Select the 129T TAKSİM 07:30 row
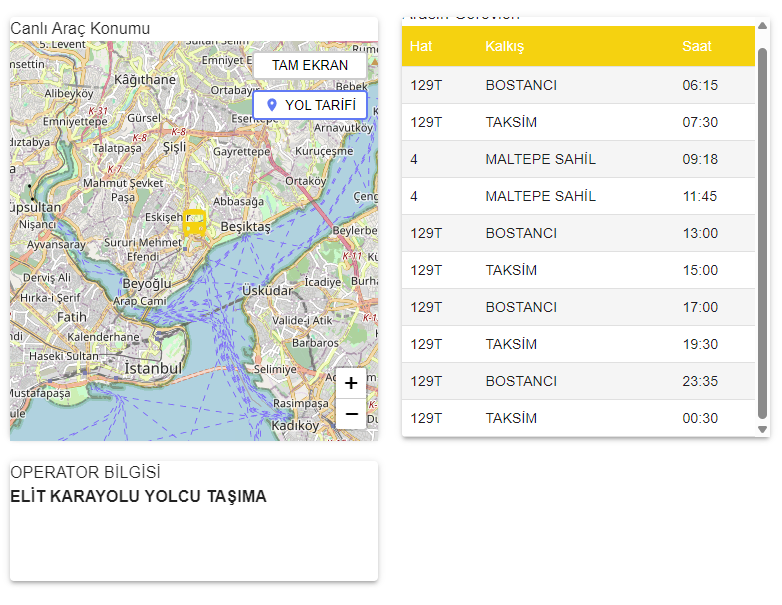Image resolution: width=782 pixels, height=605 pixels. click(x=578, y=122)
